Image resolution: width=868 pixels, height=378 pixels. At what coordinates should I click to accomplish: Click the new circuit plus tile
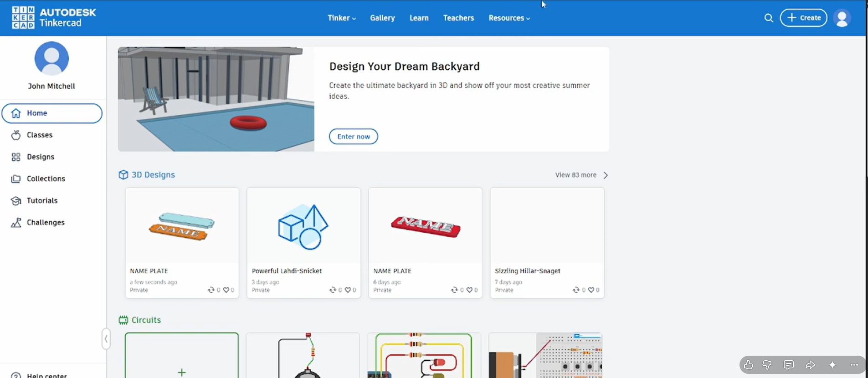[x=181, y=356]
